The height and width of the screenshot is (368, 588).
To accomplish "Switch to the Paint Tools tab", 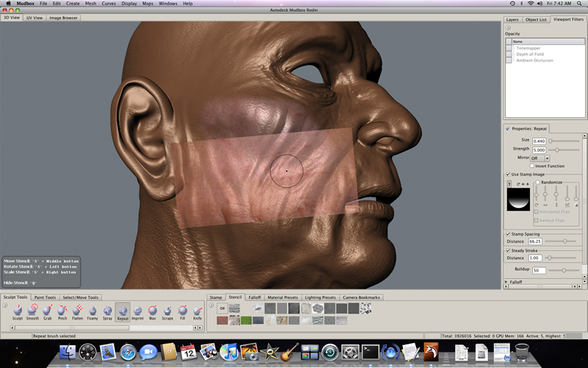I will 46,297.
